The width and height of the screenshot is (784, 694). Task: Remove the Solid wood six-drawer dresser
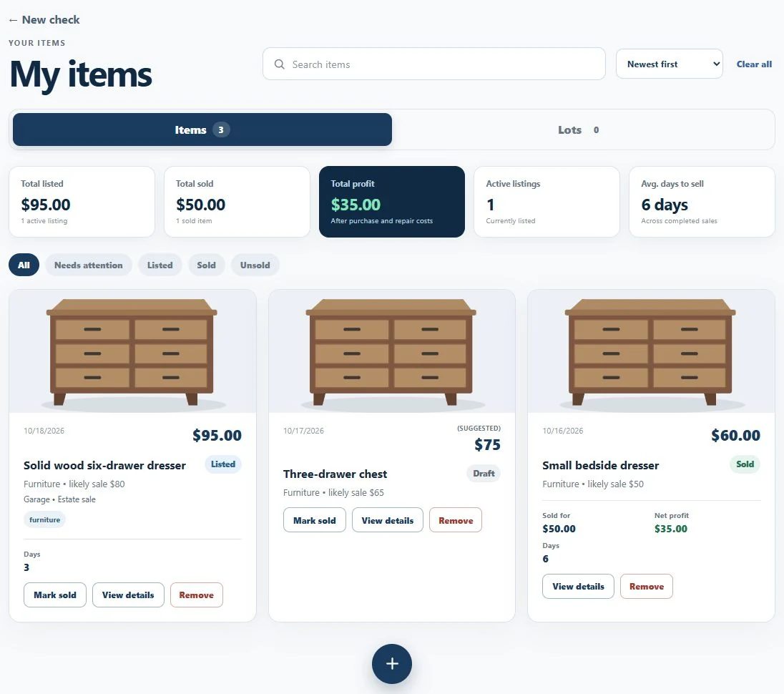pos(197,595)
